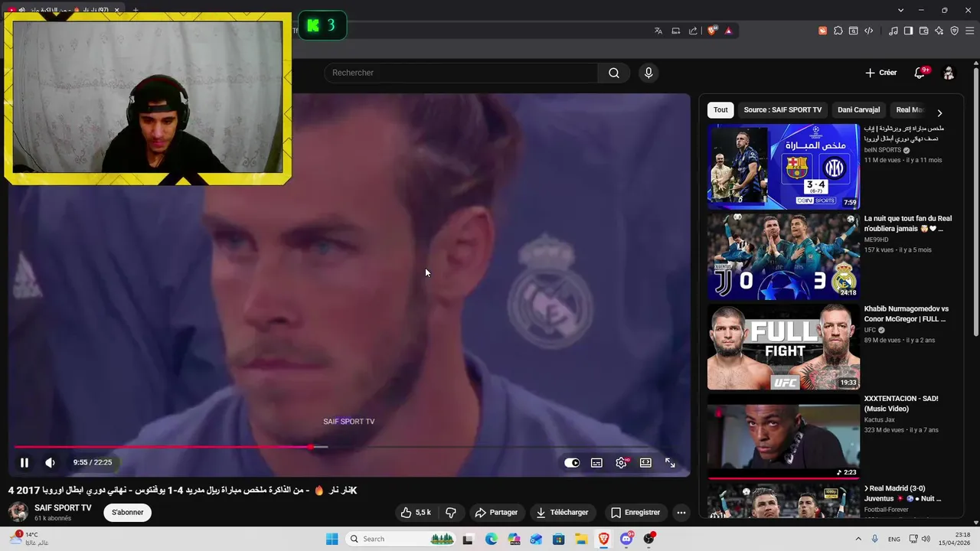The width and height of the screenshot is (980, 551).
Task: Click the ENG language indicator
Action: pos(894,539)
